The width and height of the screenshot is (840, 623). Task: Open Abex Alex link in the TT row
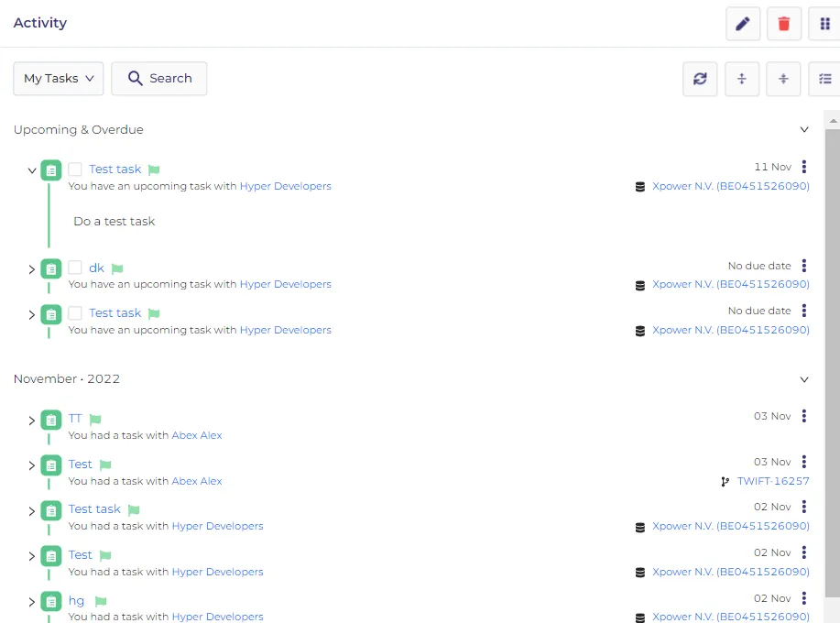(197, 435)
